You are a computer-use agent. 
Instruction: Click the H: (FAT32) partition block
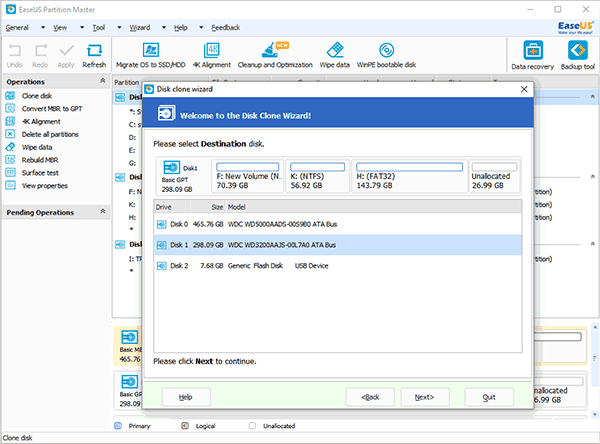click(409, 176)
